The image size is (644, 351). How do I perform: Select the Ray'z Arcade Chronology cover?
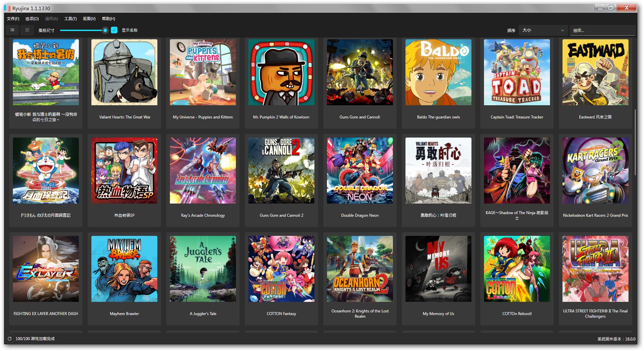coord(203,171)
